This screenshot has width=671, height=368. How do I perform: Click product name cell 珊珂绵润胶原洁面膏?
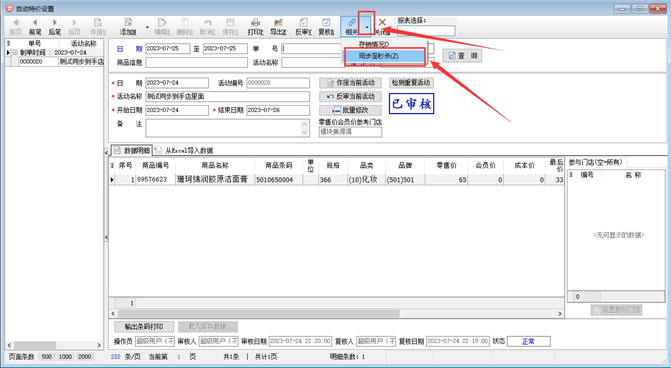(215, 179)
